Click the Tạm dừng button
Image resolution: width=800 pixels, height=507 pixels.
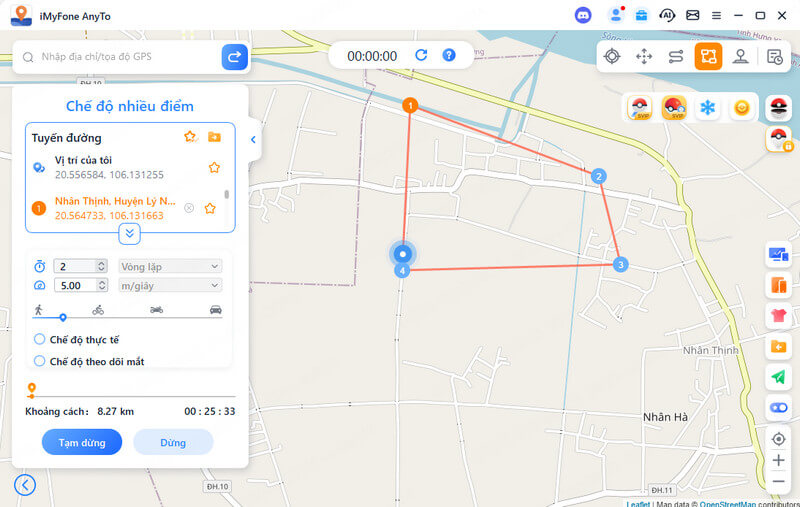[x=82, y=442]
